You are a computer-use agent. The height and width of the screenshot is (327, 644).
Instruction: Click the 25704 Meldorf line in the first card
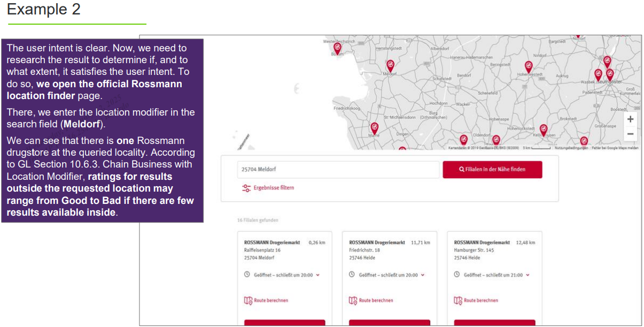pyautogui.click(x=259, y=257)
